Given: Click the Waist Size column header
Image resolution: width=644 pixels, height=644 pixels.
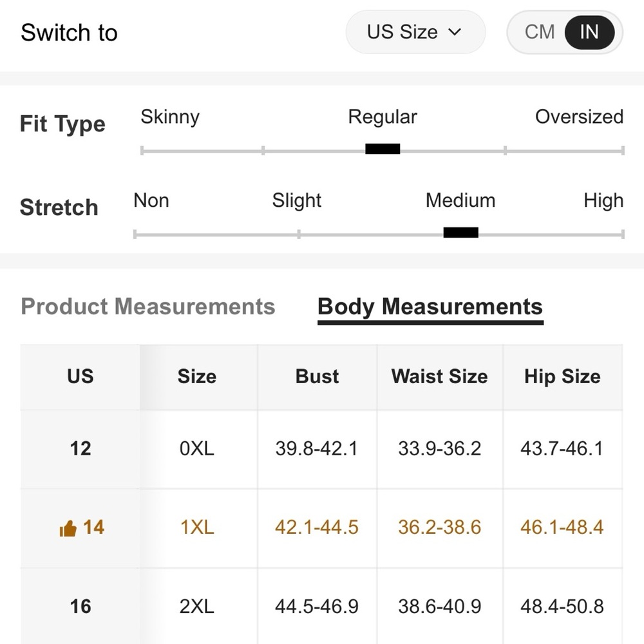Looking at the screenshot, I should (x=439, y=377).
